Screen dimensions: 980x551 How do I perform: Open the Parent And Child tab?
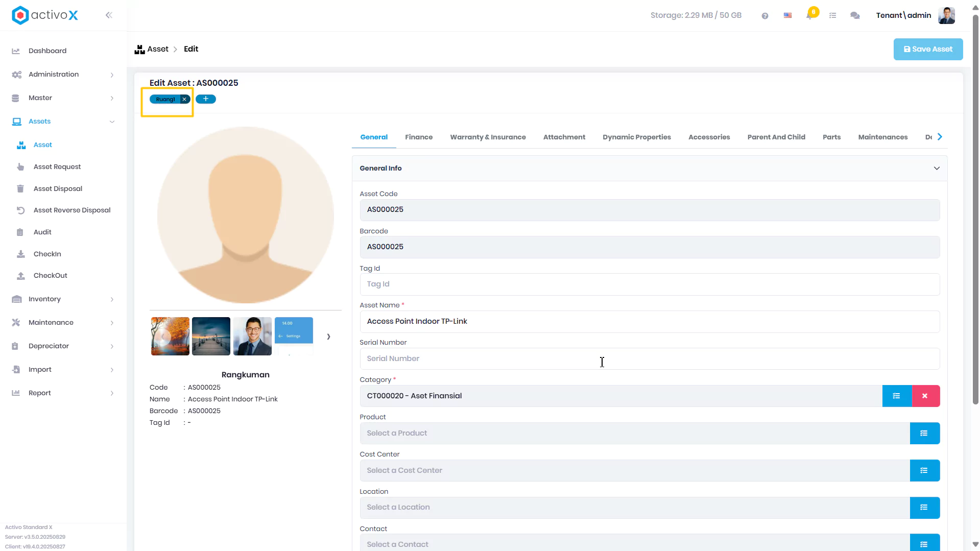[x=776, y=137]
